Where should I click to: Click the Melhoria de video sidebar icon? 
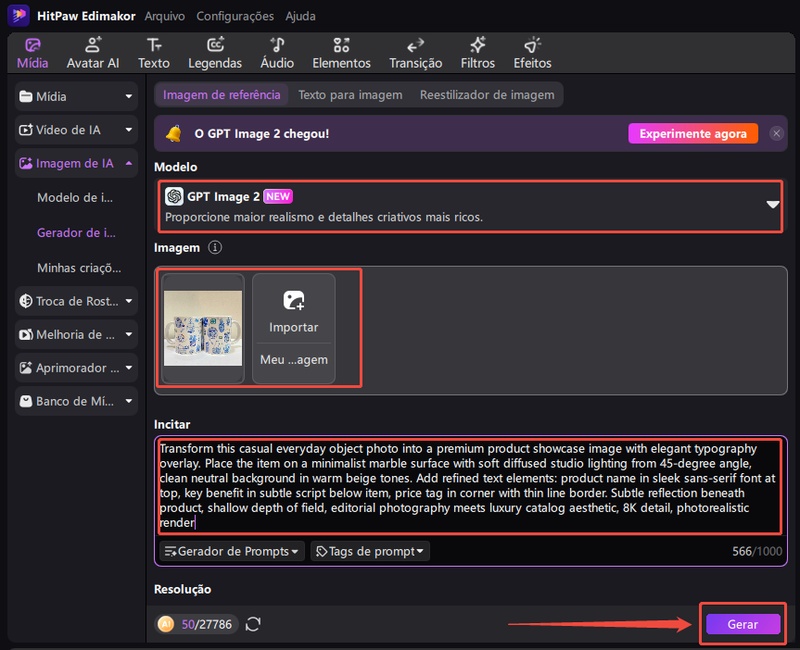point(26,335)
